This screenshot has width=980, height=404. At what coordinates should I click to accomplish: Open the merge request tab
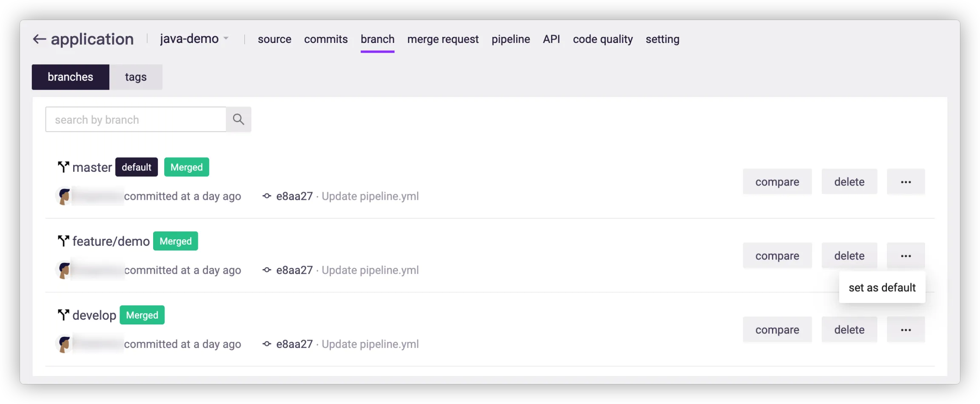[x=443, y=39]
